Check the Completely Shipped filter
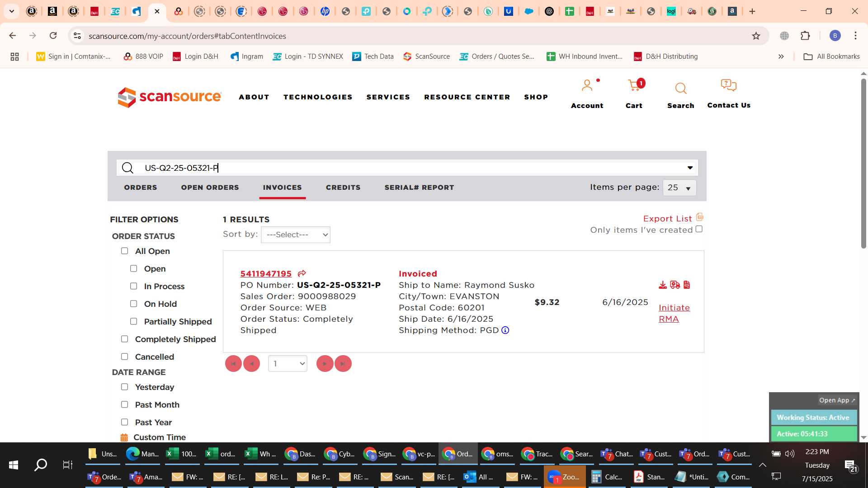 pos(124,339)
